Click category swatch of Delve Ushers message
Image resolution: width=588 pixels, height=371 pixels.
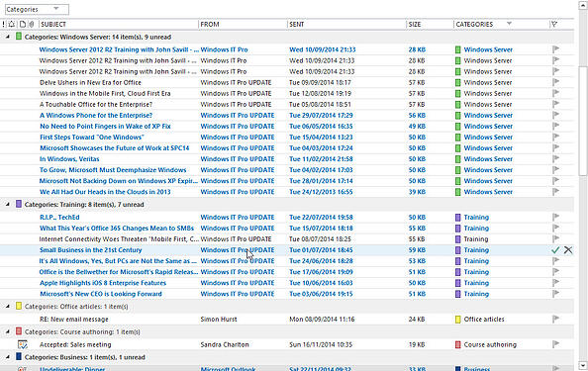click(458, 82)
